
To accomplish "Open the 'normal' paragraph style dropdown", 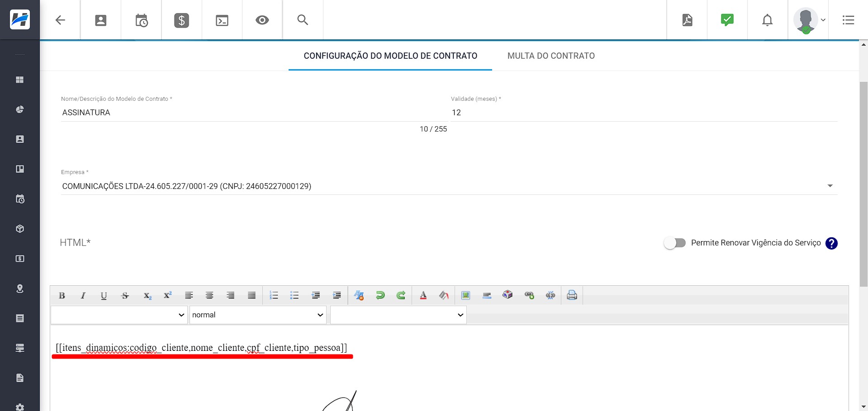I will point(257,315).
